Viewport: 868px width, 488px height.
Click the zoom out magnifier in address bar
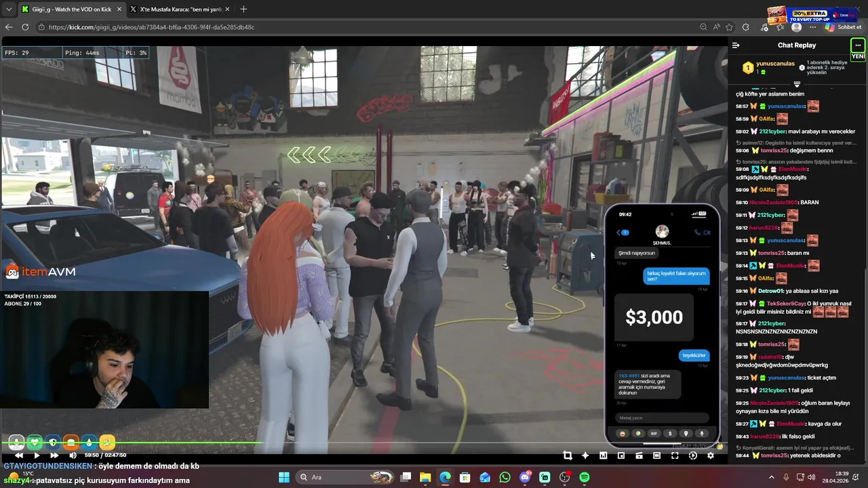point(703,27)
